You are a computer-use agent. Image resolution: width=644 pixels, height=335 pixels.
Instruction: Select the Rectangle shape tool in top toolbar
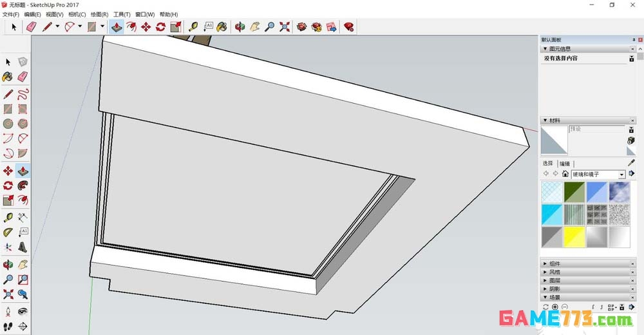pyautogui.click(x=91, y=27)
